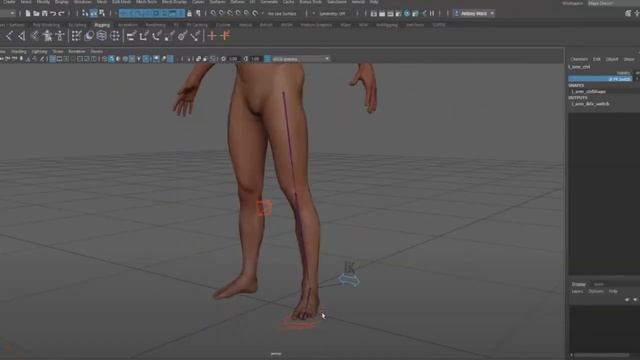Switch to the Display layer tab

pyautogui.click(x=578, y=284)
